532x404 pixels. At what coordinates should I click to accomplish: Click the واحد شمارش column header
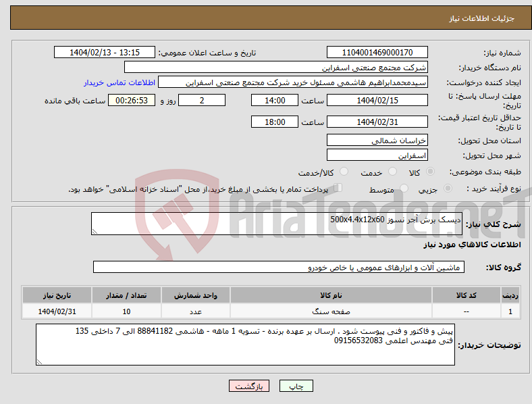pos(196,295)
